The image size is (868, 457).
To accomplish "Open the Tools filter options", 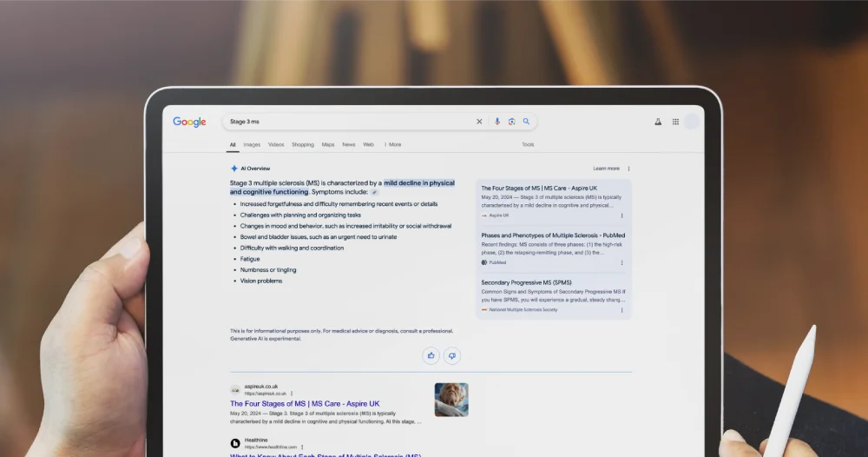I will (x=528, y=144).
